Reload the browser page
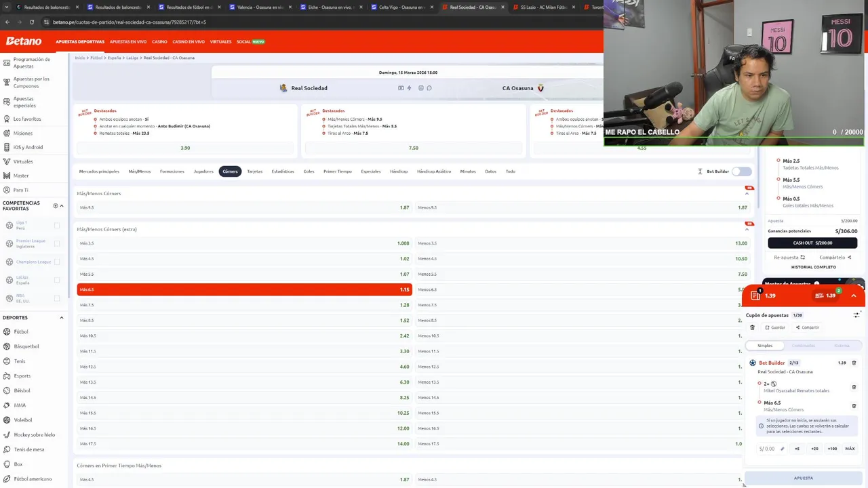The width and height of the screenshot is (868, 488). coord(31,22)
